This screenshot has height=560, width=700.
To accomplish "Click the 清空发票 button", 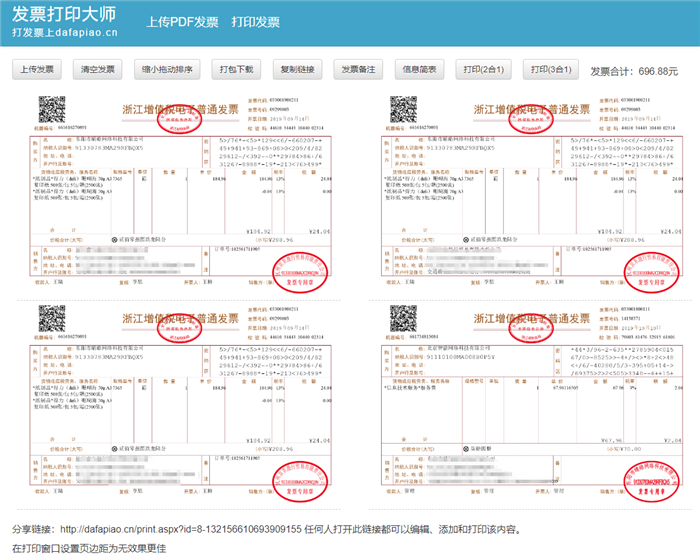I will [97, 70].
